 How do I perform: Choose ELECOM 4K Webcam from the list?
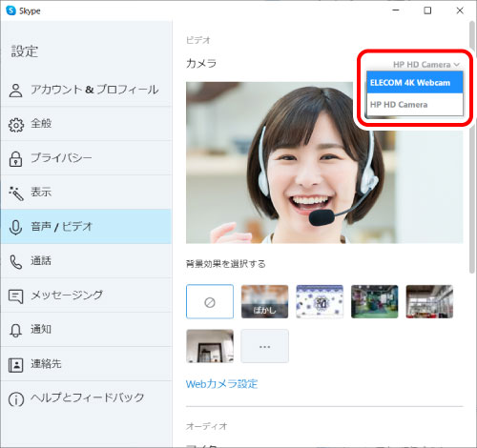(414, 83)
